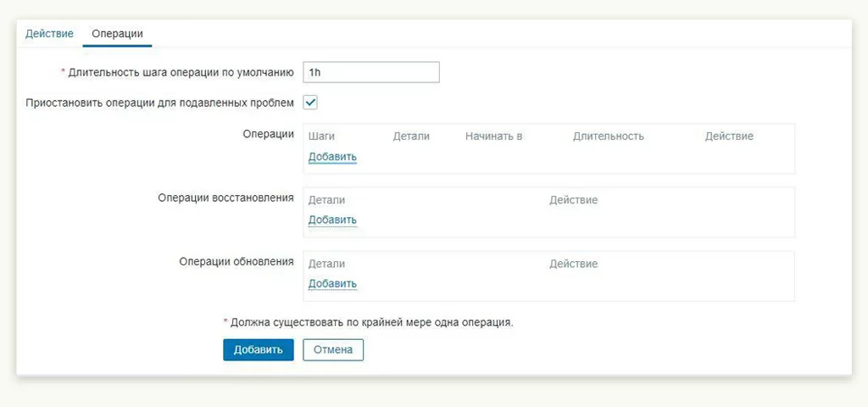Click the Добавить link under Операции
The height and width of the screenshot is (407, 868).
point(332,157)
